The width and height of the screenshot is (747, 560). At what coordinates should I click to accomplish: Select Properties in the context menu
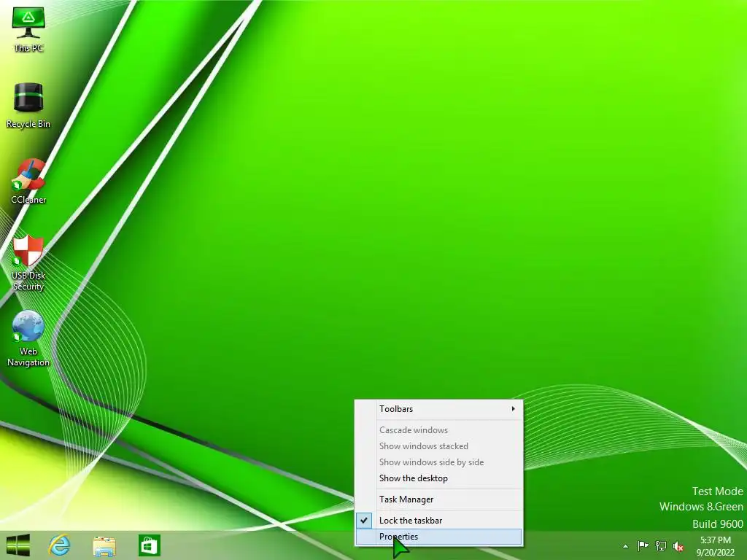click(438, 537)
